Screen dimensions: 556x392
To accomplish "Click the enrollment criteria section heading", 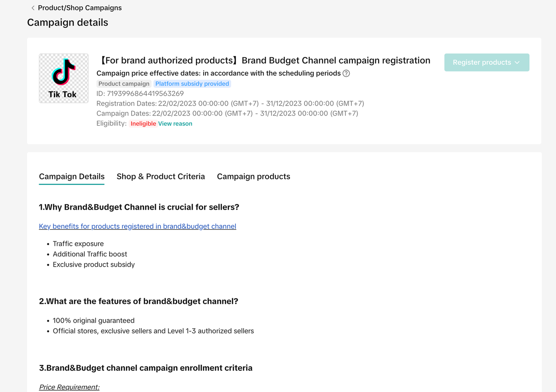I will [146, 368].
